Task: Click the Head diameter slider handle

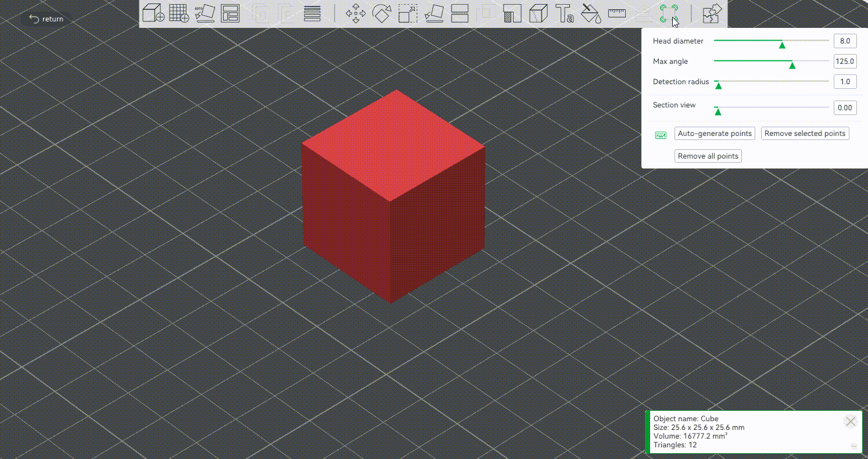Action: [782, 45]
